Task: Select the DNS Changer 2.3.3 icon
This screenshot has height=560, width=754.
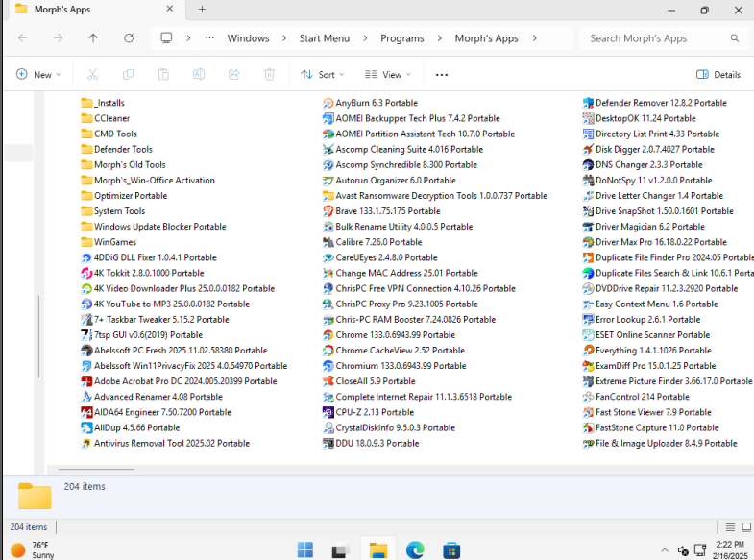Action: click(588, 165)
